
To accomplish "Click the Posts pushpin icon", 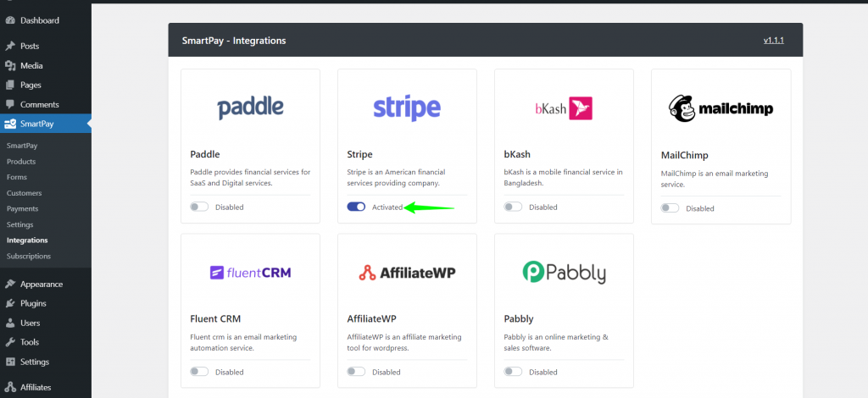I will click(x=10, y=47).
